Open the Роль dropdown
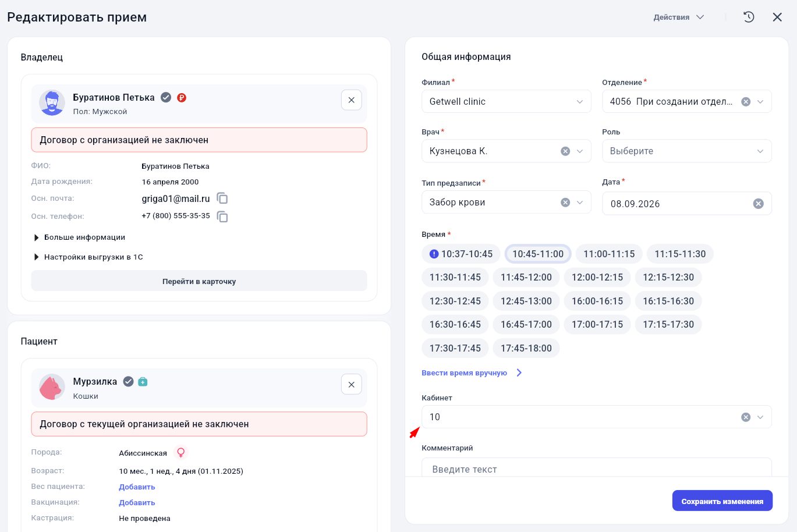This screenshot has width=797, height=532. (687, 151)
